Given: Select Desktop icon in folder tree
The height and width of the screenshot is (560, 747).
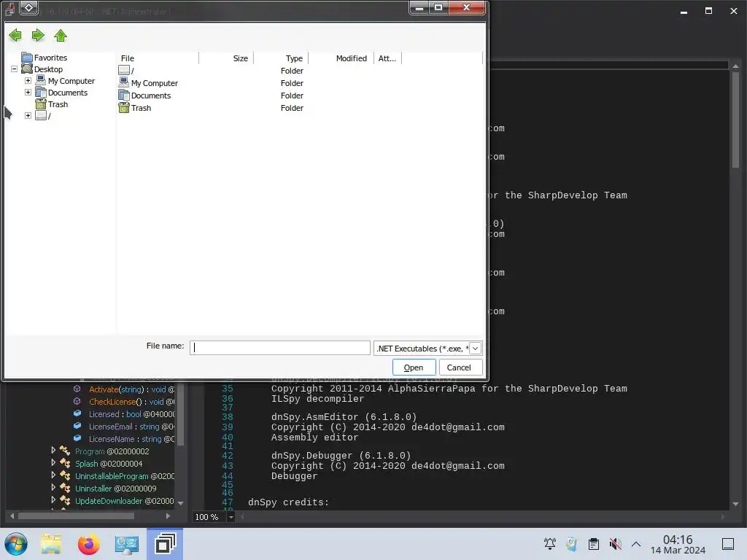Looking at the screenshot, I should tap(27, 69).
